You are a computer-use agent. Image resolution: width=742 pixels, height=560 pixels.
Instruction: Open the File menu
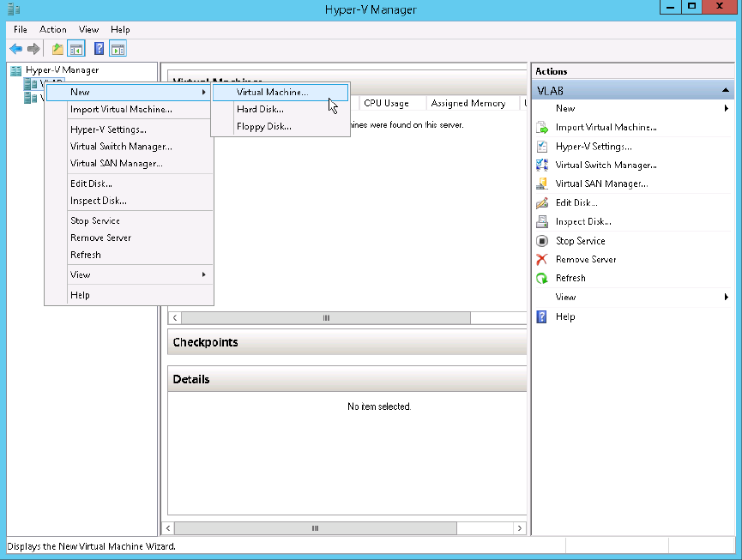[x=21, y=29]
